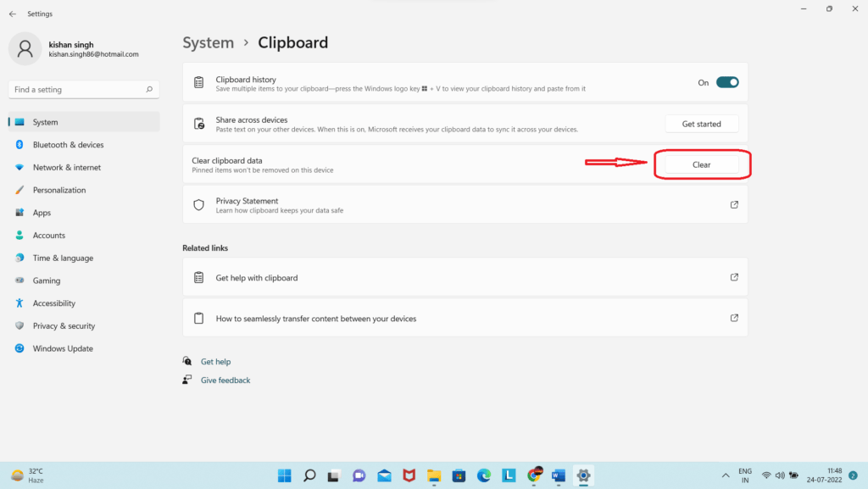The height and width of the screenshot is (489, 868).
Task: Open the notification count badge
Action: [x=853, y=475]
